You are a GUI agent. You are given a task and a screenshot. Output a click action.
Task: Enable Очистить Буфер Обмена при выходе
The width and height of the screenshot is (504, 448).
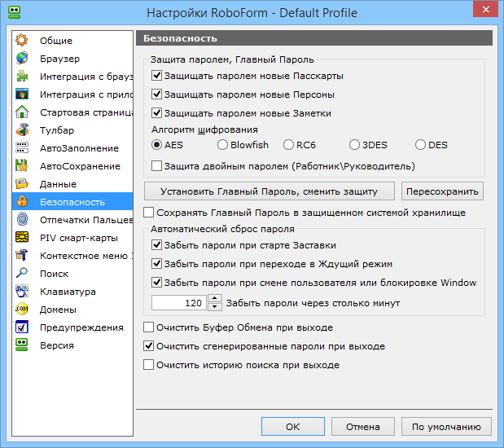148,327
